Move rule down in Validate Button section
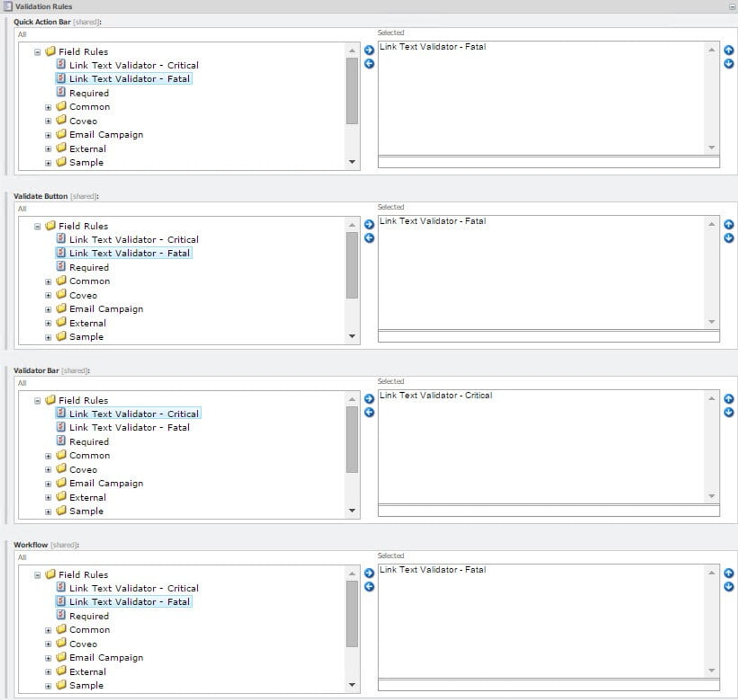Screen dimensions: 738x700 (x=729, y=238)
